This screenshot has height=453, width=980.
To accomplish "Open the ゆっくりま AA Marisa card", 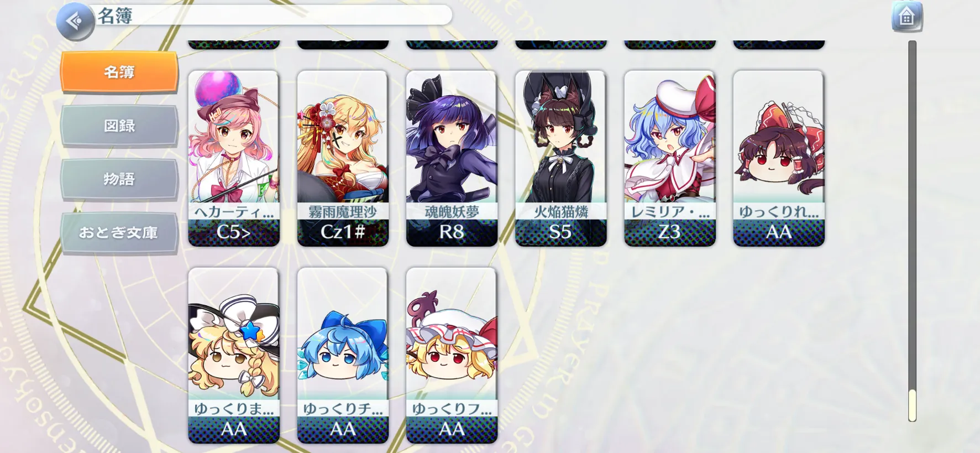I will pos(234,355).
